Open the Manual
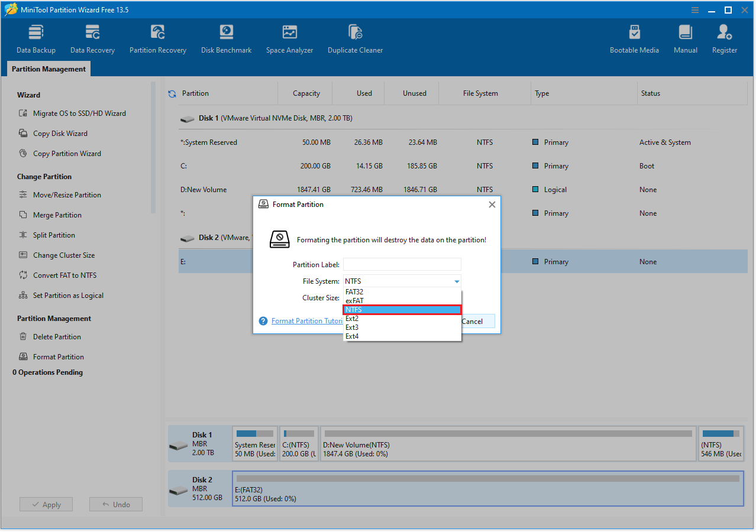The width and height of the screenshot is (756, 532). coord(685,38)
